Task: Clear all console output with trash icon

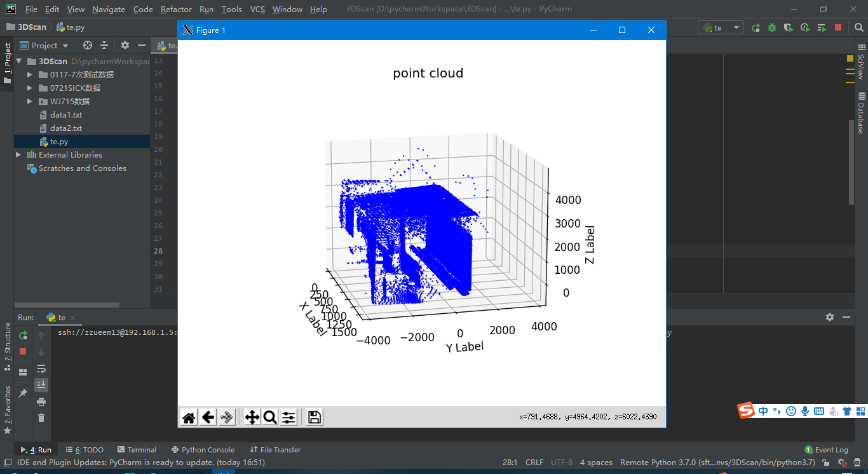Action: 41,417
